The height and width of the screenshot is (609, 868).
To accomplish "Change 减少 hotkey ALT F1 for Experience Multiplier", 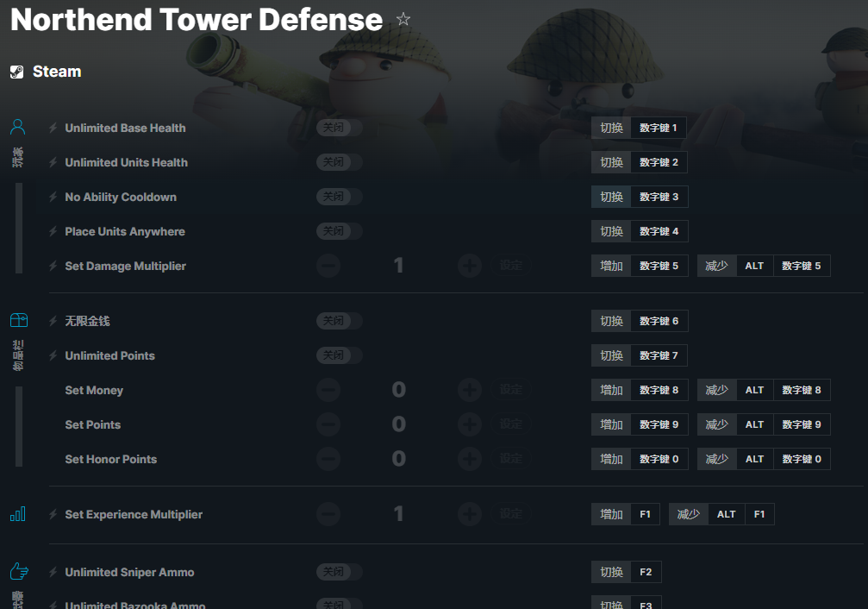I will (x=721, y=514).
